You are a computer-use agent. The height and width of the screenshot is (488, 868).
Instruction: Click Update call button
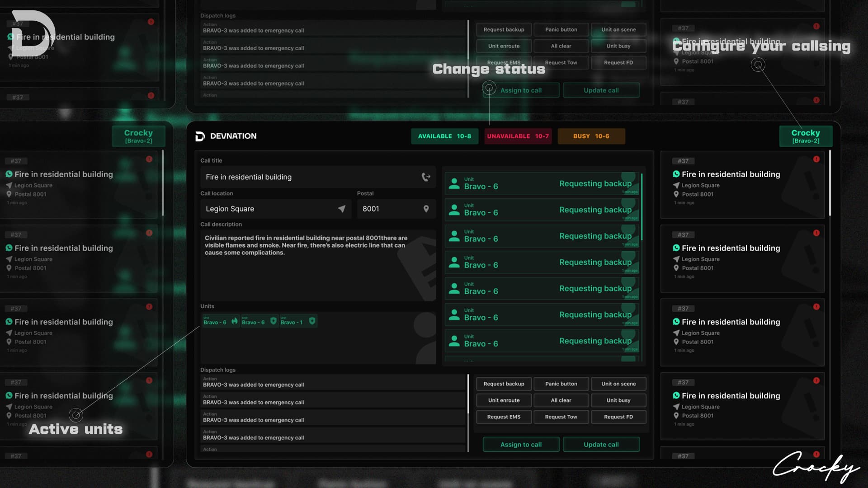click(x=601, y=444)
